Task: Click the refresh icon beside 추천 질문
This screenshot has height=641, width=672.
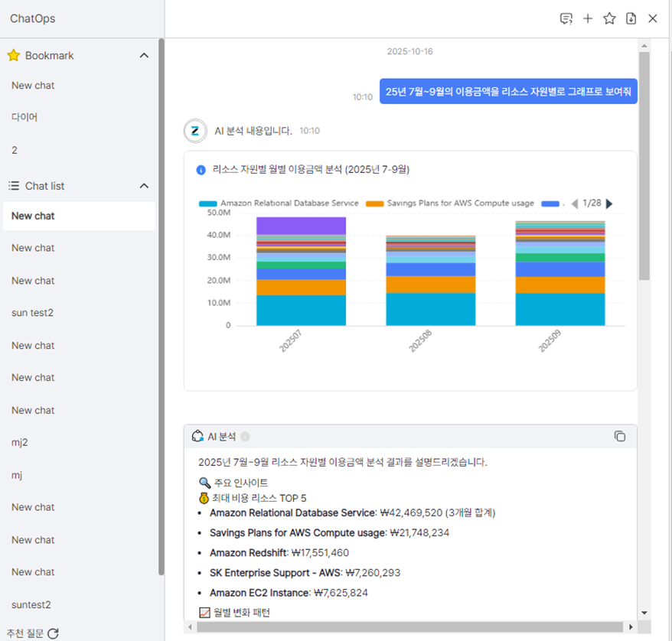Action: coord(53,633)
